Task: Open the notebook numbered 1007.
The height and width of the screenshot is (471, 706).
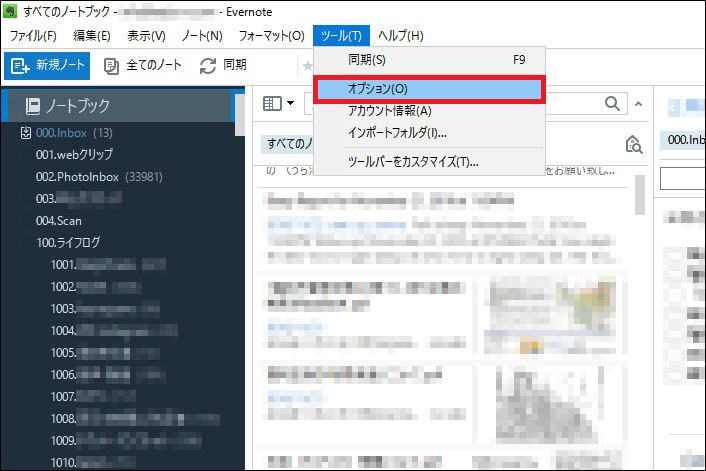Action: (93, 397)
